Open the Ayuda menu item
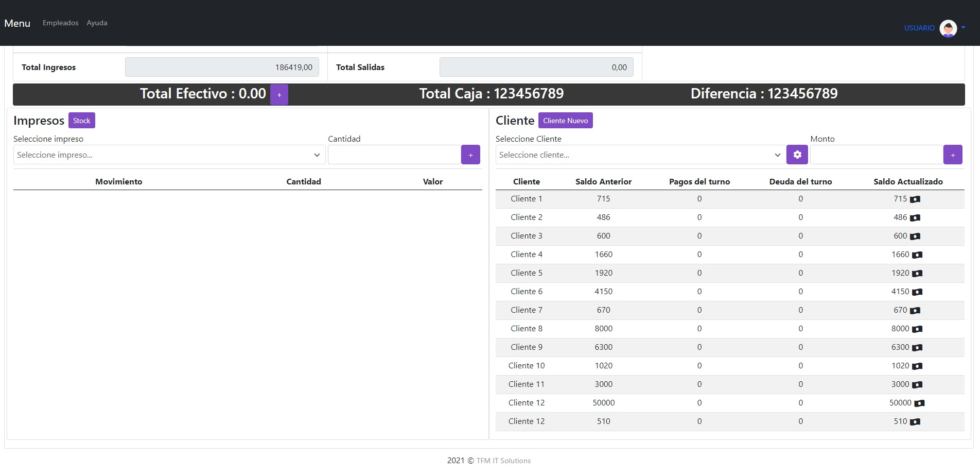The width and height of the screenshot is (980, 475). 97,23
